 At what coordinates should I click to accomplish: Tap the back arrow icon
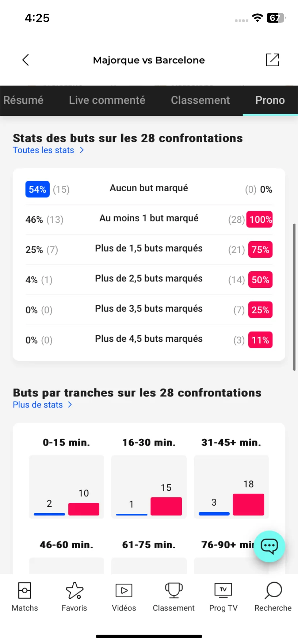(26, 60)
